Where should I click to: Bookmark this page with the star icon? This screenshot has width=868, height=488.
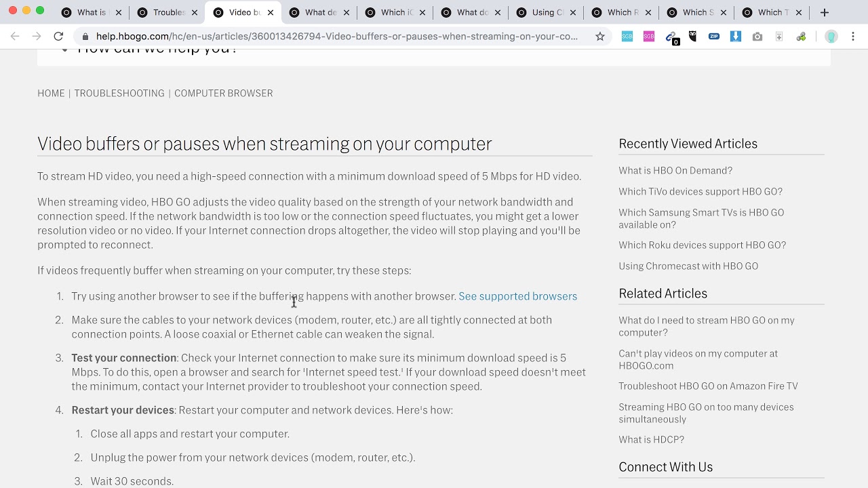(600, 37)
